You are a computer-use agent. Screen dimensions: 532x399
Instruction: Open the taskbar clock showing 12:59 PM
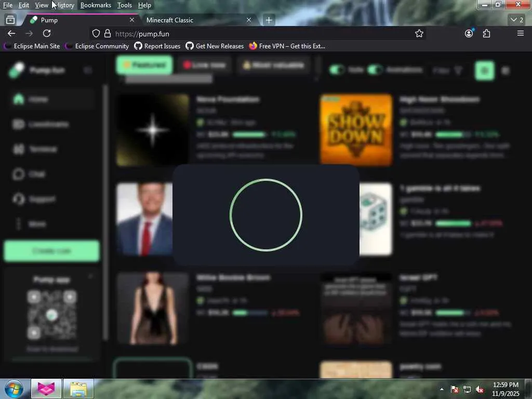click(x=506, y=389)
